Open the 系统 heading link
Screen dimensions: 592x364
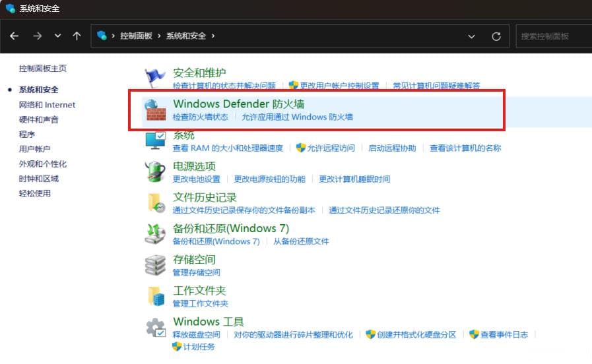[183, 135]
